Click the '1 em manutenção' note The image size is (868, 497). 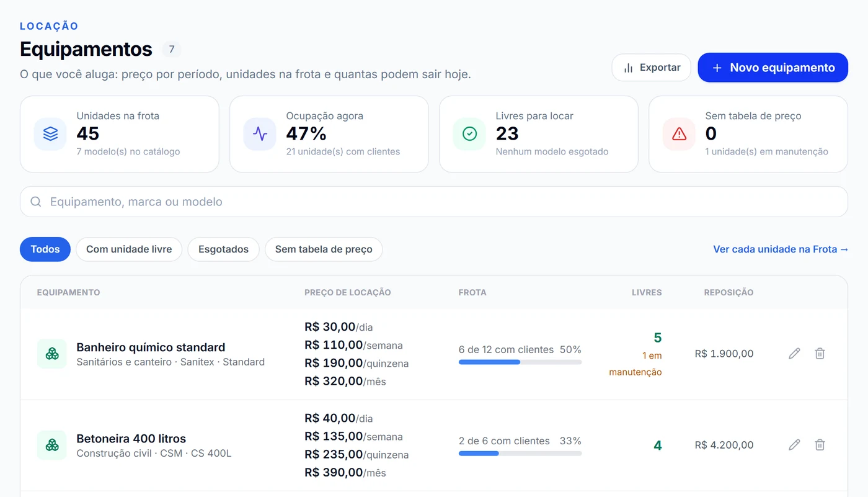coord(635,364)
